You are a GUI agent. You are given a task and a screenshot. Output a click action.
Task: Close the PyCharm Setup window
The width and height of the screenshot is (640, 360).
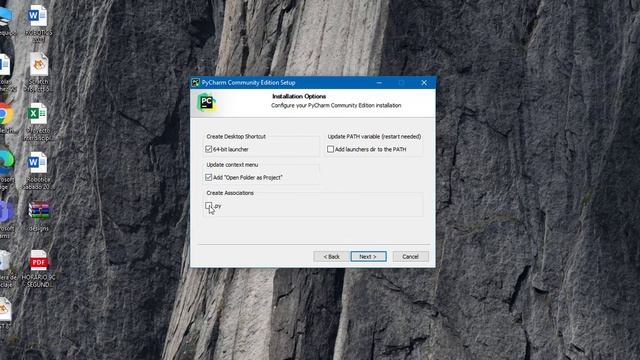424,82
